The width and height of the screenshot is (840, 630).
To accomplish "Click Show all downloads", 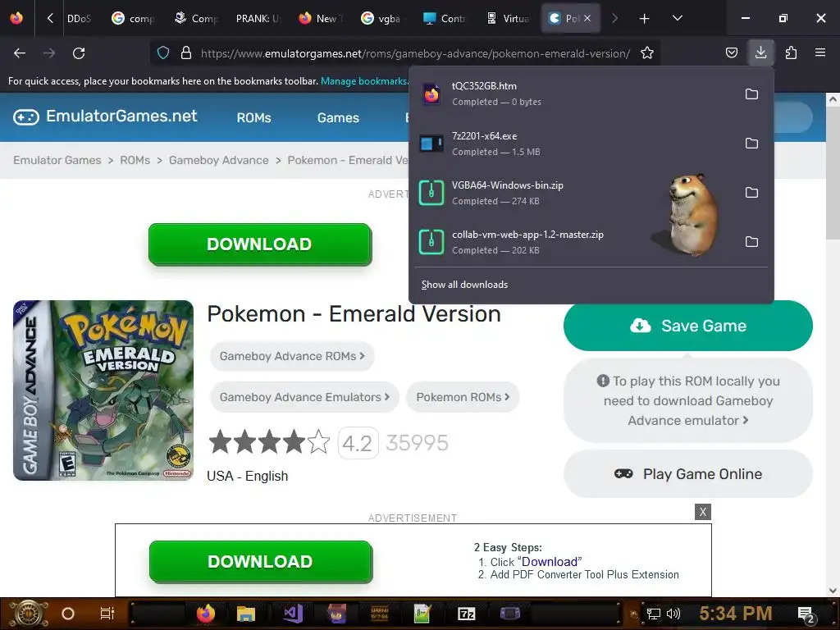I will coord(464,285).
